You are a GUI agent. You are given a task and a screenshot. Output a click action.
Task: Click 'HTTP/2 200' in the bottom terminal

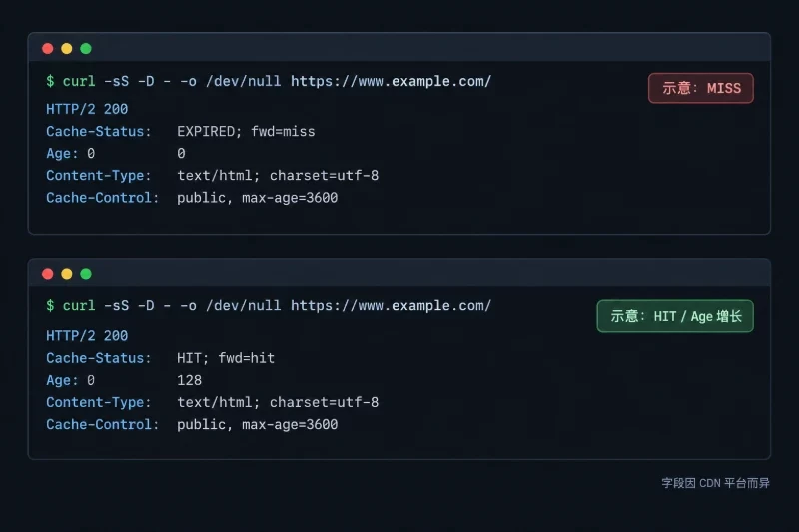(87, 336)
